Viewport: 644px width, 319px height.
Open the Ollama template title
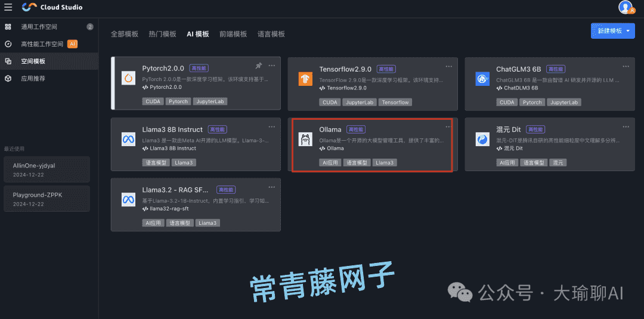point(330,129)
